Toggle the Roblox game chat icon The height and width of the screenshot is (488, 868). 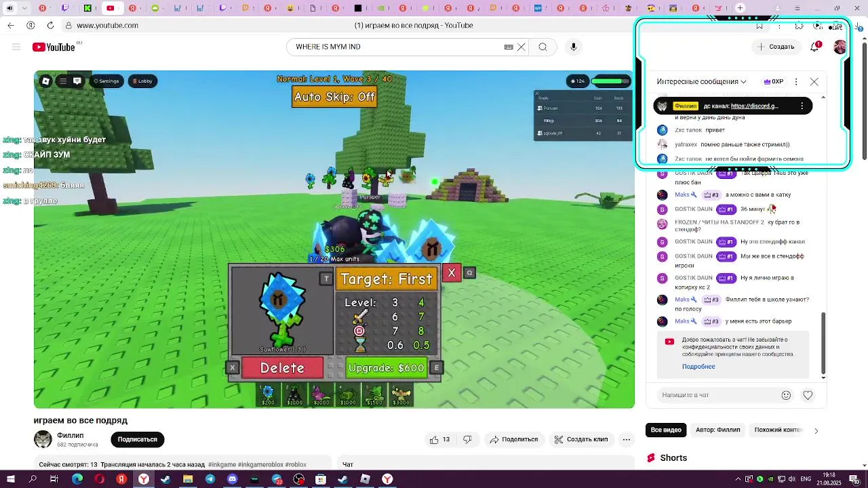pyautogui.click(x=77, y=81)
